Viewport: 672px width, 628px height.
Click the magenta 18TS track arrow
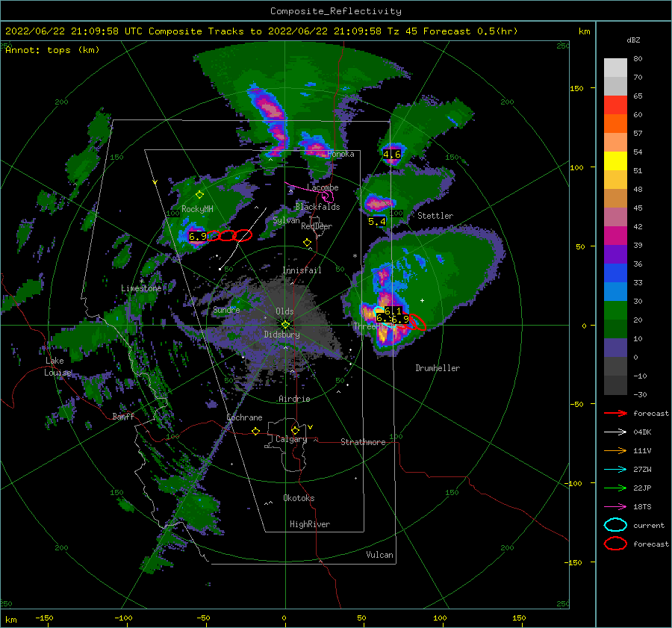point(615,507)
